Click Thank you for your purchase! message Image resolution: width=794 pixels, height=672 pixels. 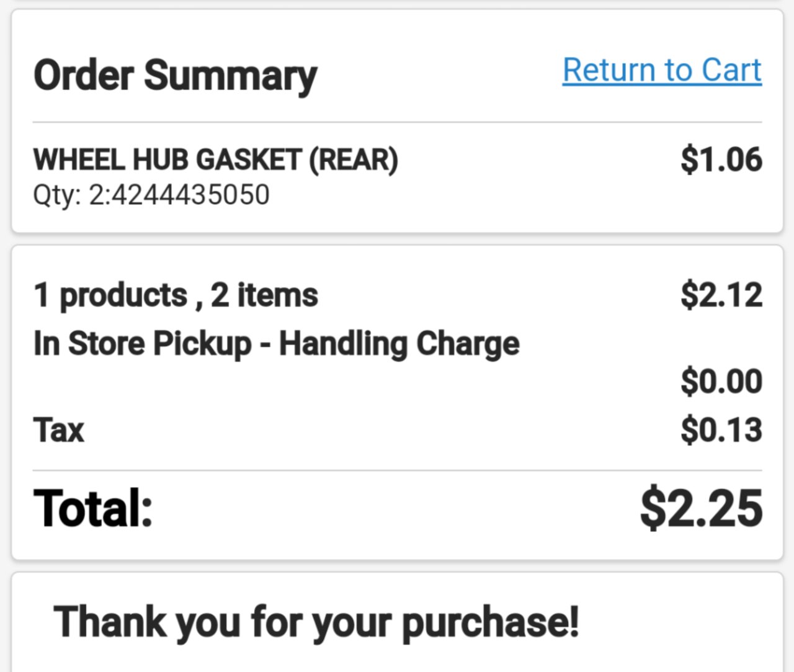tap(316, 623)
